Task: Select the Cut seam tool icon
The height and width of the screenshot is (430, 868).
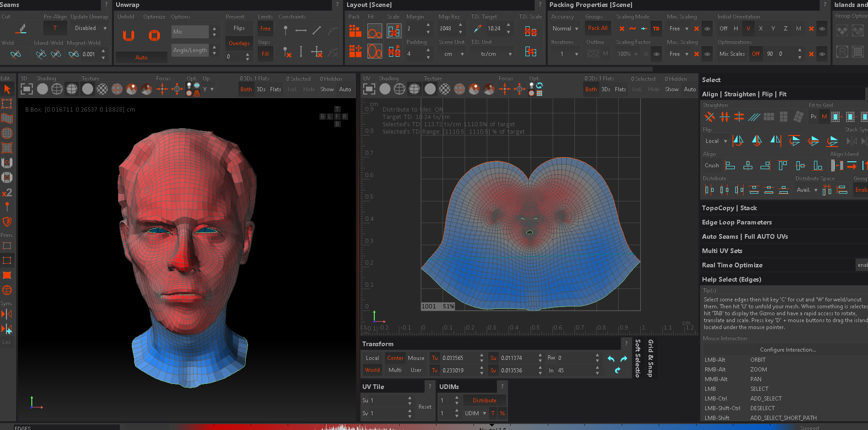Action: pos(21,29)
